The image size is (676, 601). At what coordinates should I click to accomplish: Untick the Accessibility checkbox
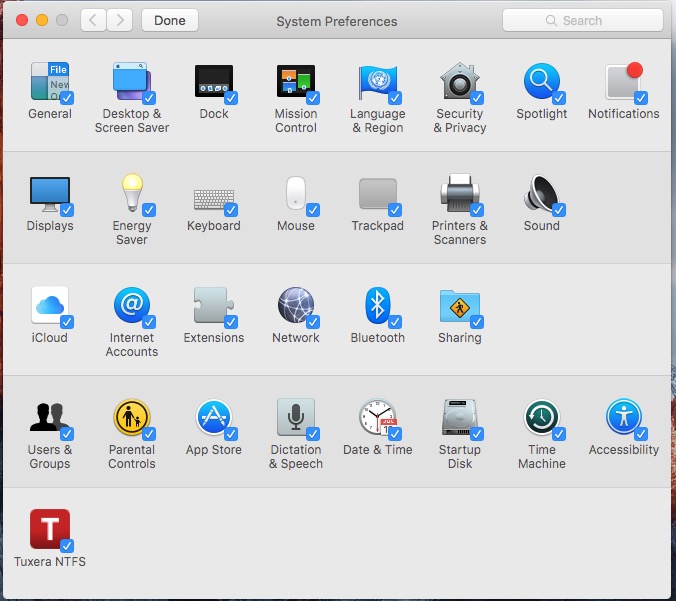[641, 434]
